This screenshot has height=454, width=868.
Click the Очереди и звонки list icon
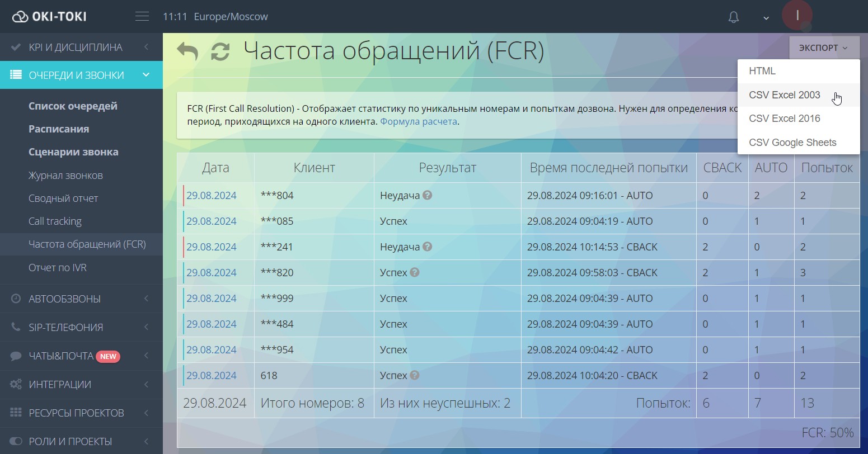[16, 75]
